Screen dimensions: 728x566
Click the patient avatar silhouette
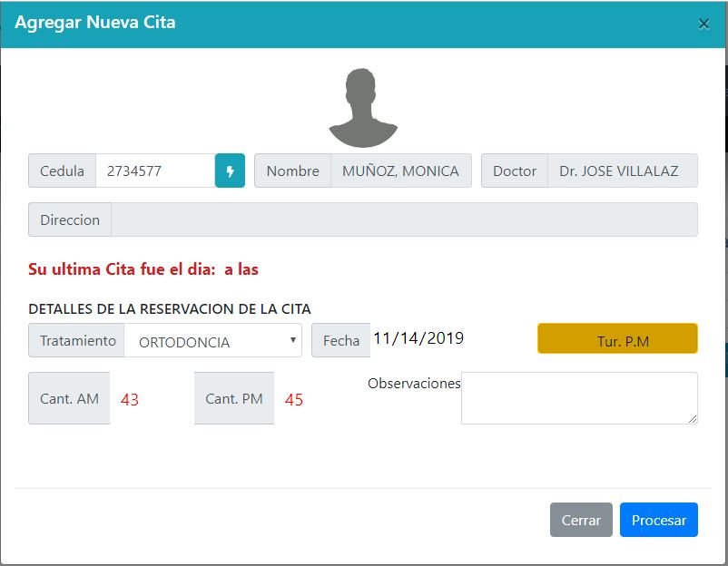pos(363,108)
